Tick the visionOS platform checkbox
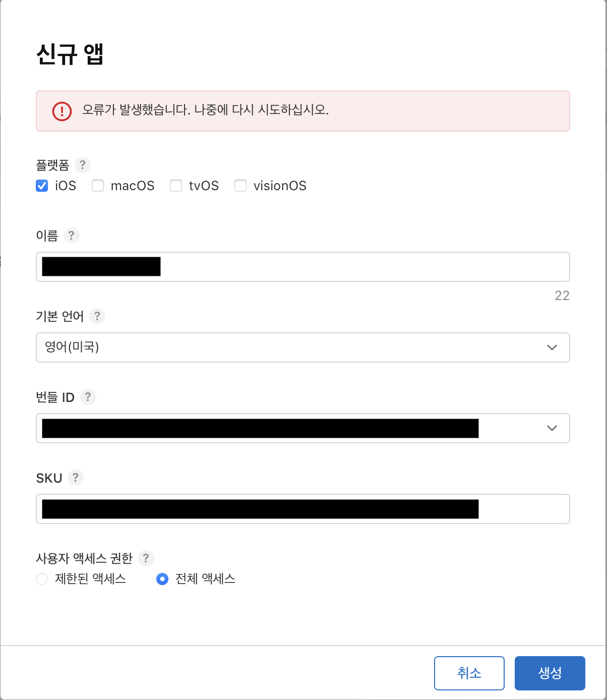Screen dimensions: 607x700 click(240, 186)
